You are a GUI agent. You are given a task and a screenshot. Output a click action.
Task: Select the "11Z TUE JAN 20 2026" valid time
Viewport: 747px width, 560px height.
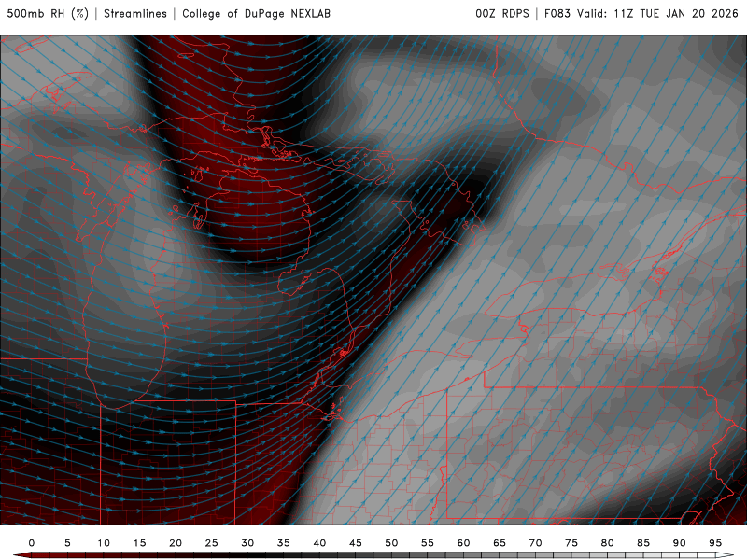pos(676,13)
